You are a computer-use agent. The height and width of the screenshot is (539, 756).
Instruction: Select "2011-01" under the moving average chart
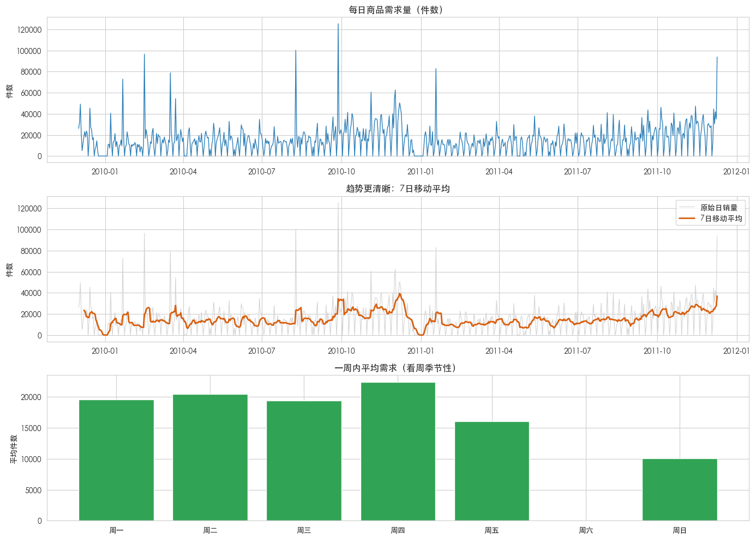[421, 351]
